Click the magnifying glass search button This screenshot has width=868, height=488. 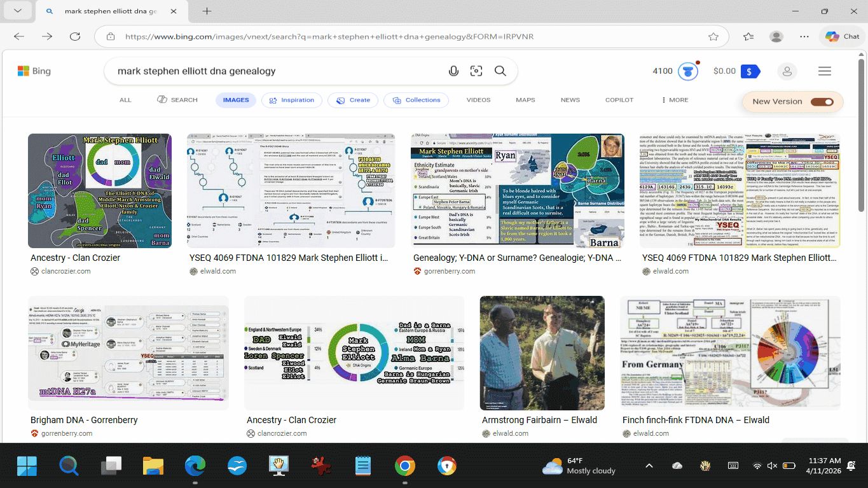500,71
